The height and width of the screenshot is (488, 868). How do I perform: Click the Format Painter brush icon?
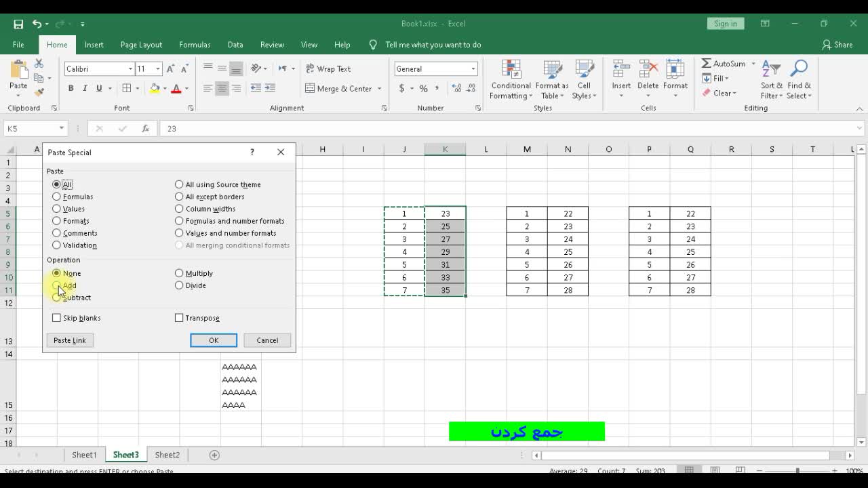[39, 92]
